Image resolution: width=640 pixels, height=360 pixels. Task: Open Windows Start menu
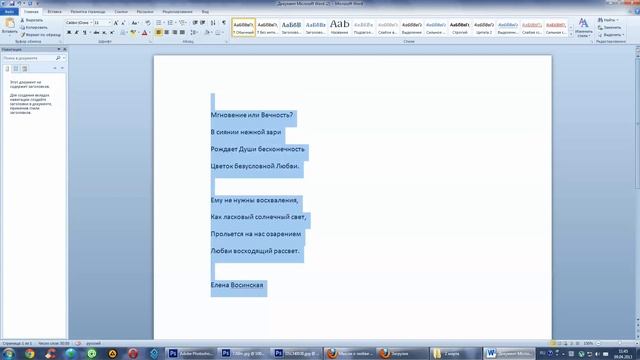pyautogui.click(x=9, y=353)
